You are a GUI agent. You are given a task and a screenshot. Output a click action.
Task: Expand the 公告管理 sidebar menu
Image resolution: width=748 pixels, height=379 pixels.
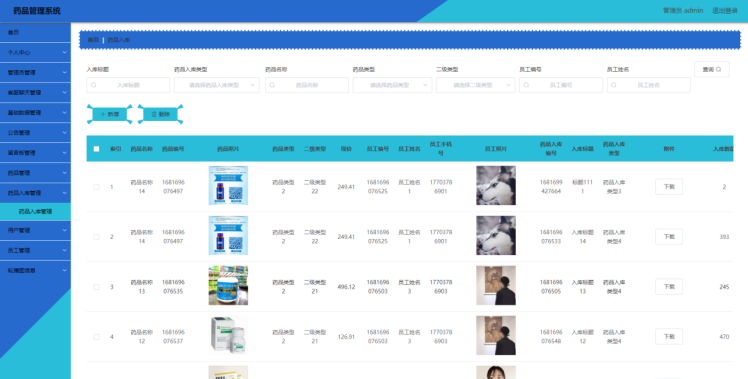click(x=35, y=133)
